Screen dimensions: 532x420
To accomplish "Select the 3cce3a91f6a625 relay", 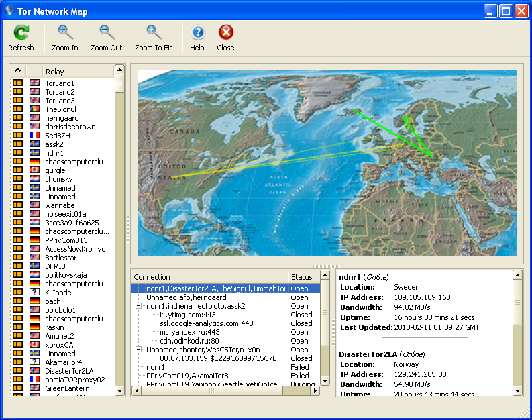I will point(72,223).
